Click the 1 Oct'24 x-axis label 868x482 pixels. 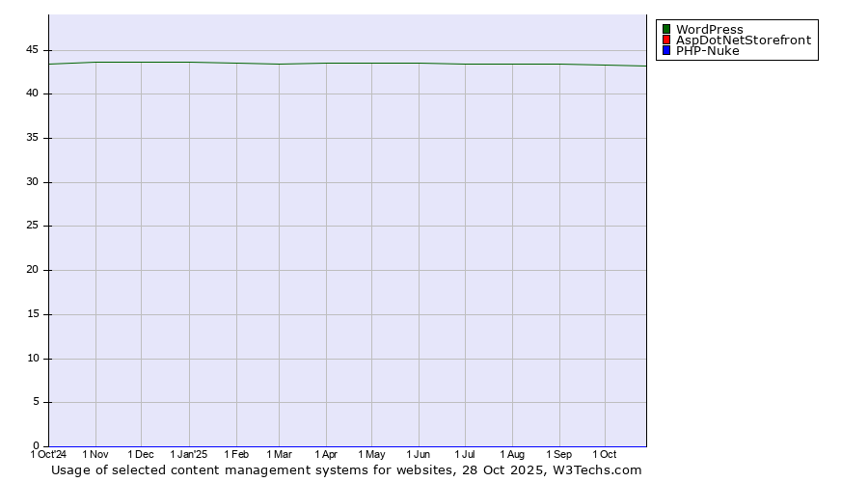[x=48, y=454]
